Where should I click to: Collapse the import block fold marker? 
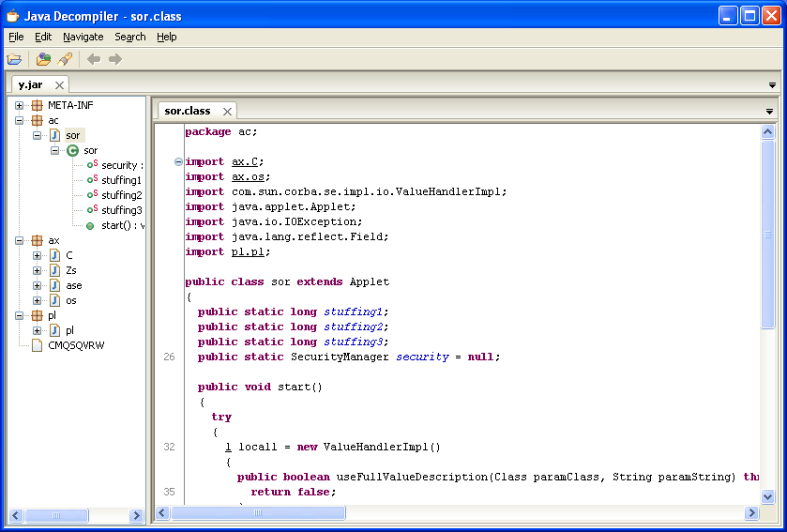[178, 161]
